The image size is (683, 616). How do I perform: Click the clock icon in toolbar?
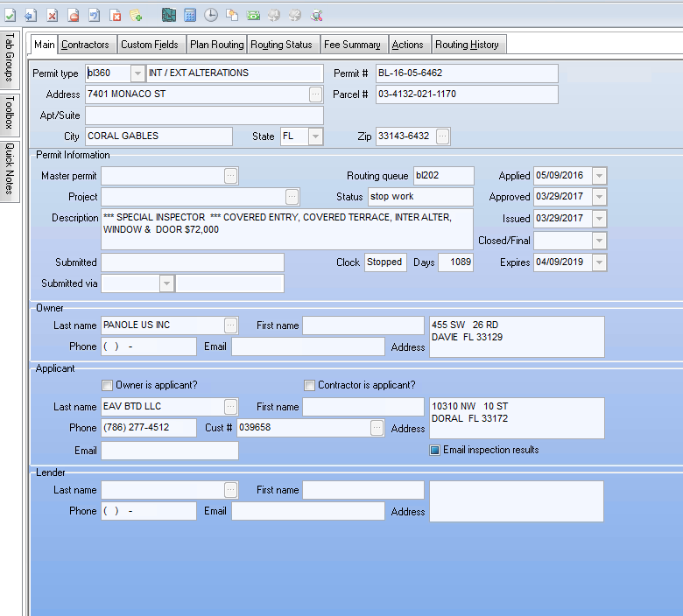pos(211,16)
